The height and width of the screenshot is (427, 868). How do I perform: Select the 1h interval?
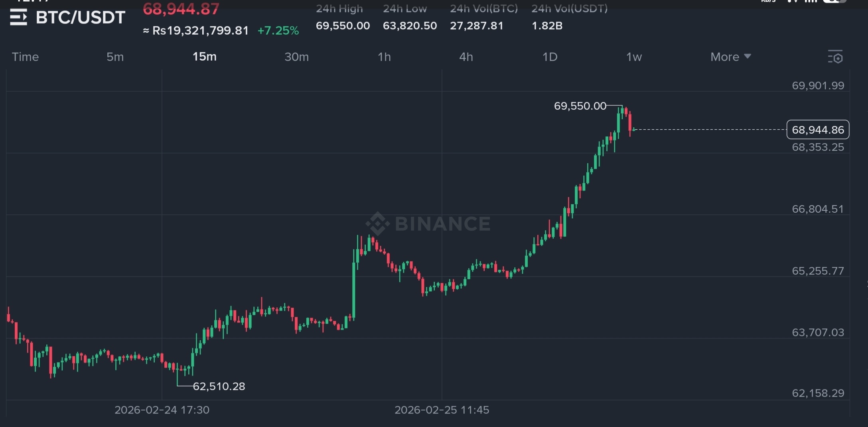(x=384, y=57)
